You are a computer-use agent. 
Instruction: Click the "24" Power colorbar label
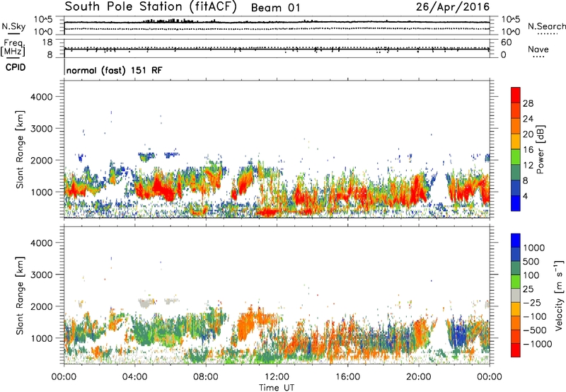click(x=528, y=119)
